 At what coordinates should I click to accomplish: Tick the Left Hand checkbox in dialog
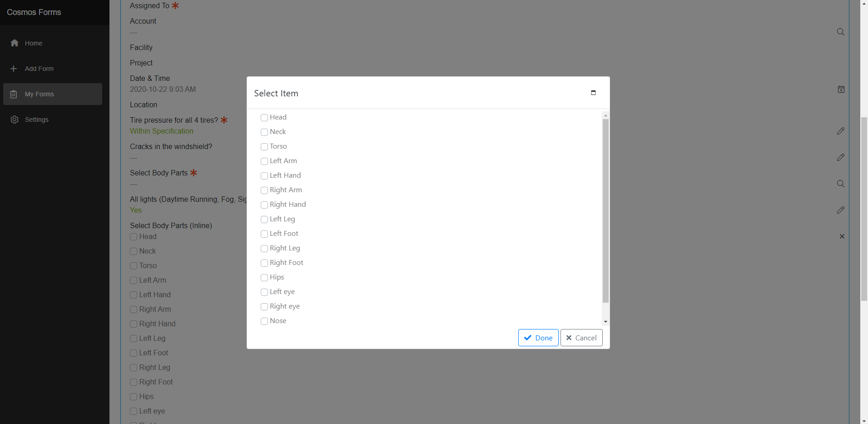pyautogui.click(x=264, y=176)
